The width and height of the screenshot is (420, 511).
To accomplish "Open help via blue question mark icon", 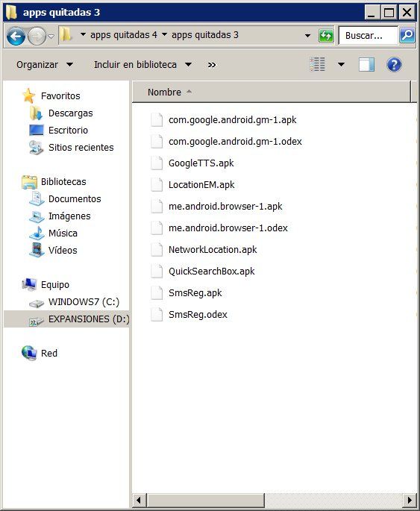I will [x=394, y=64].
